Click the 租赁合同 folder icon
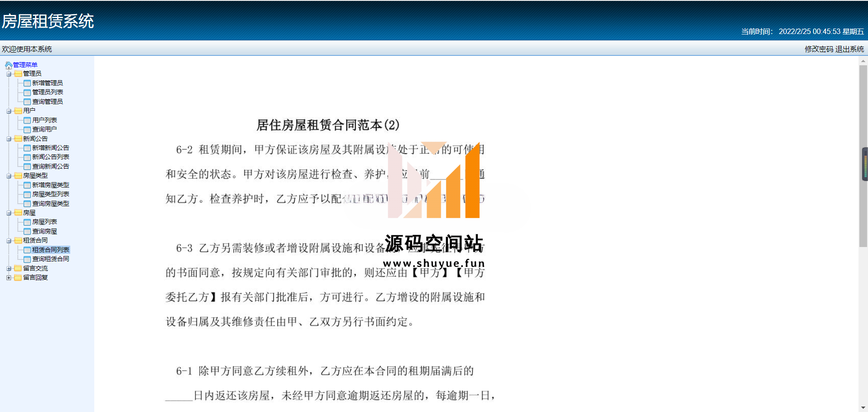868x412 pixels. point(18,240)
